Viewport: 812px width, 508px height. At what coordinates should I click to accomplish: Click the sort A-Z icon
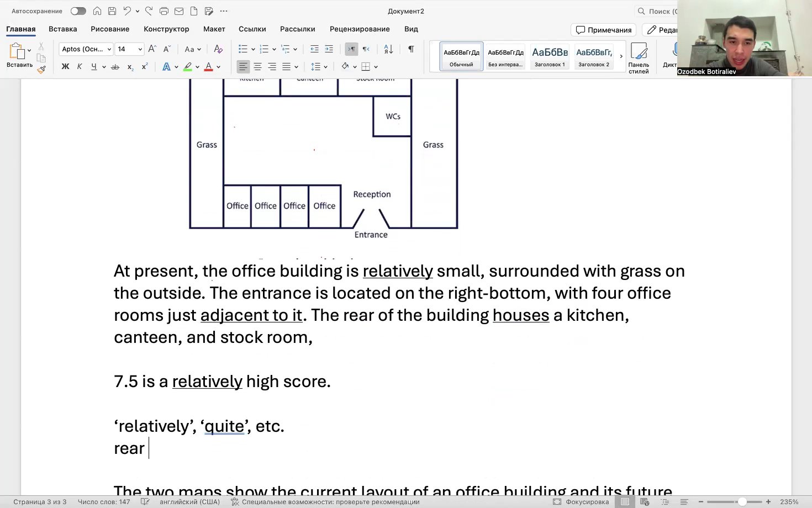(388, 49)
